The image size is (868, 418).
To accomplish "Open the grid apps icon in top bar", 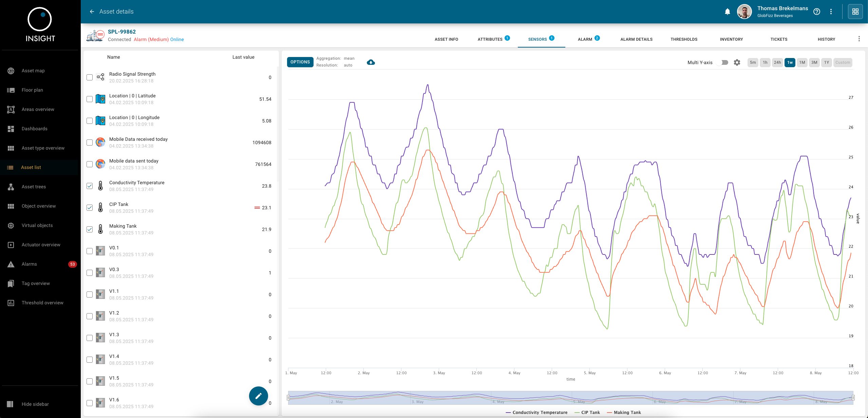I will click(855, 12).
